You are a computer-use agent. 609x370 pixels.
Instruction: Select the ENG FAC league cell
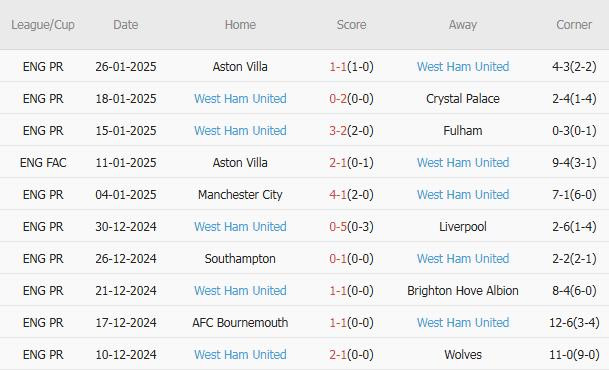pos(43,162)
